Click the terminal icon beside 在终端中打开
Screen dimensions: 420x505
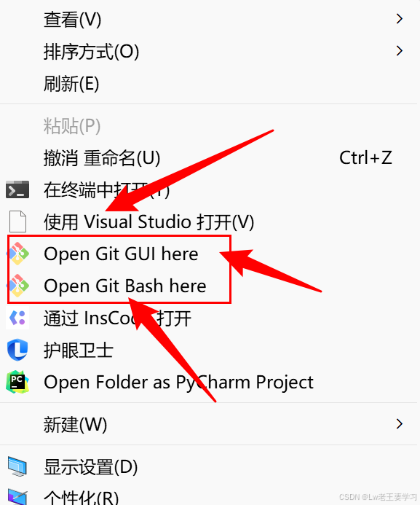(17, 189)
